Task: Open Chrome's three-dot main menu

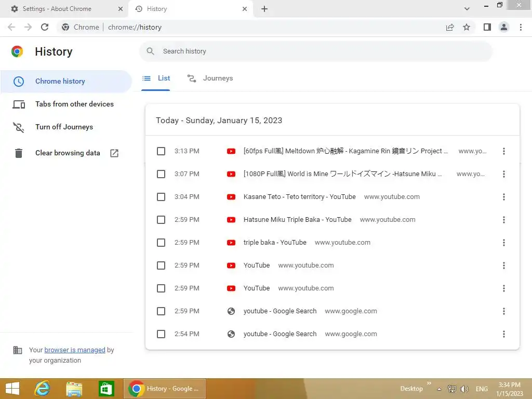Action: pos(521,27)
